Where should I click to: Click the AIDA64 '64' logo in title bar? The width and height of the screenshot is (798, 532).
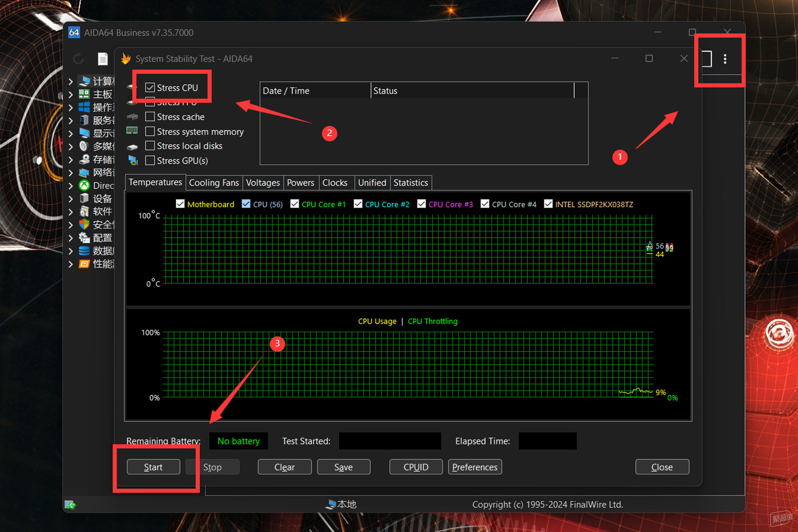click(x=74, y=32)
